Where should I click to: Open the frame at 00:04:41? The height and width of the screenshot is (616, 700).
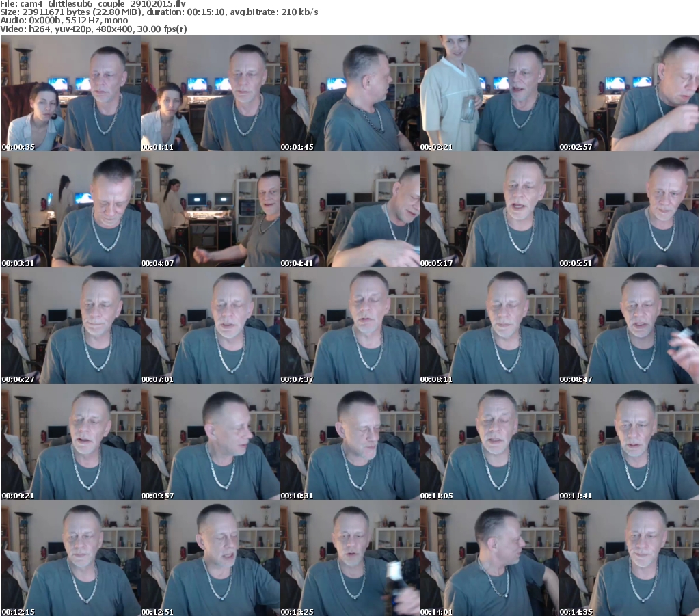coord(350,209)
